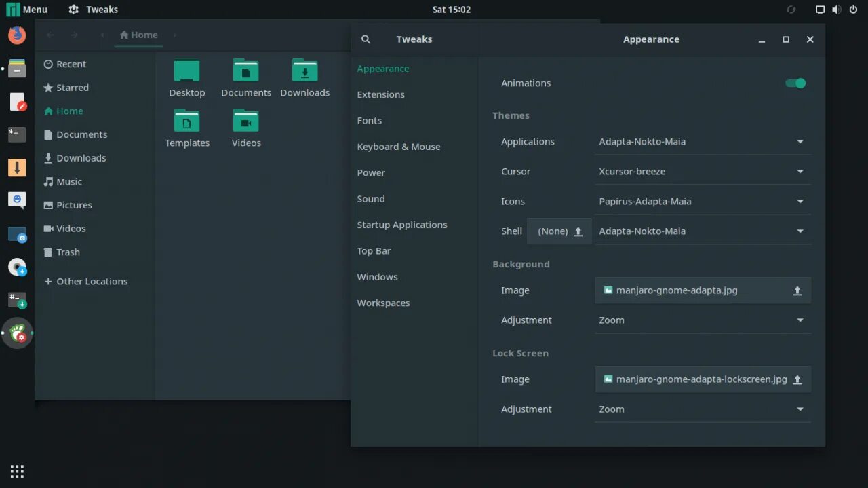868x488 pixels.
Task: Click the installer dock icon with green arrow
Action: (x=17, y=300)
